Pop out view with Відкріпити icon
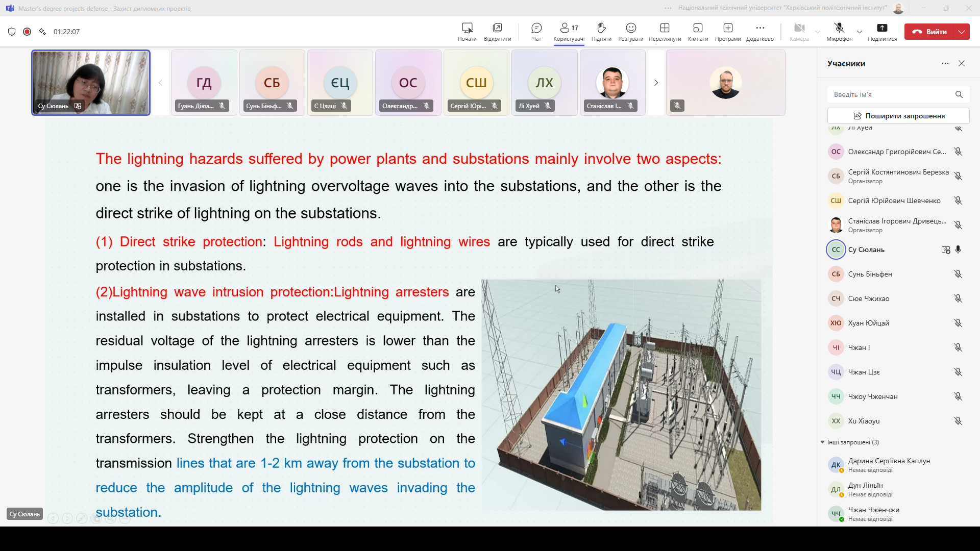This screenshot has height=551, width=980. (497, 32)
